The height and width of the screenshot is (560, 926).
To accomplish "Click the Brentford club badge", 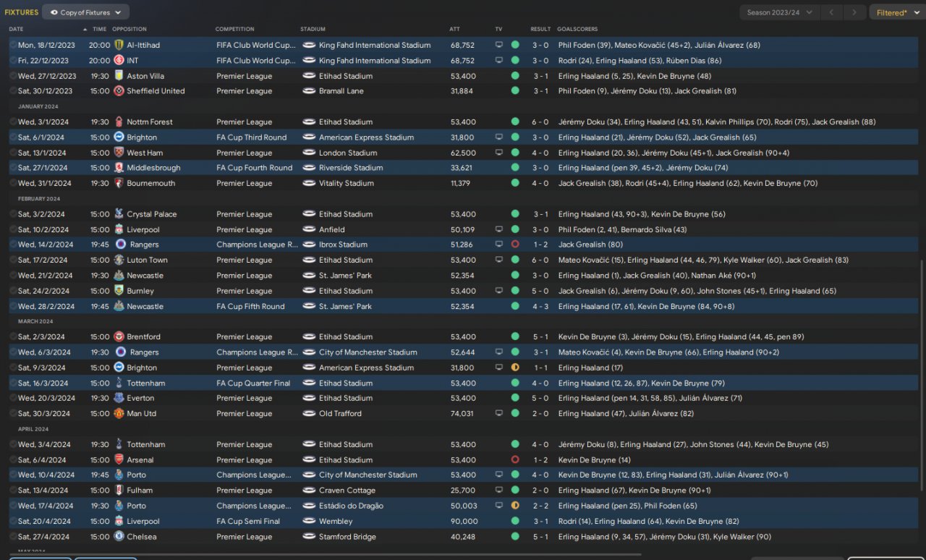I will point(119,336).
